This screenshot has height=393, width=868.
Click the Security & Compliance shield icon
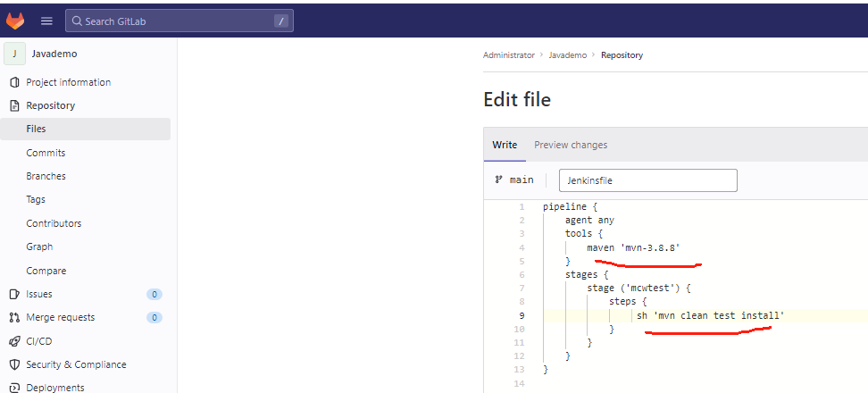point(15,364)
